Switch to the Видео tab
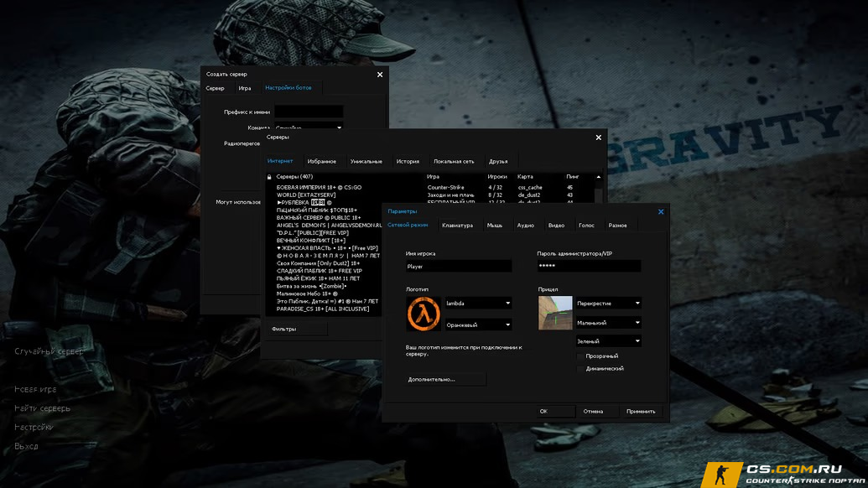Screen dimensions: 868x488 click(556, 226)
